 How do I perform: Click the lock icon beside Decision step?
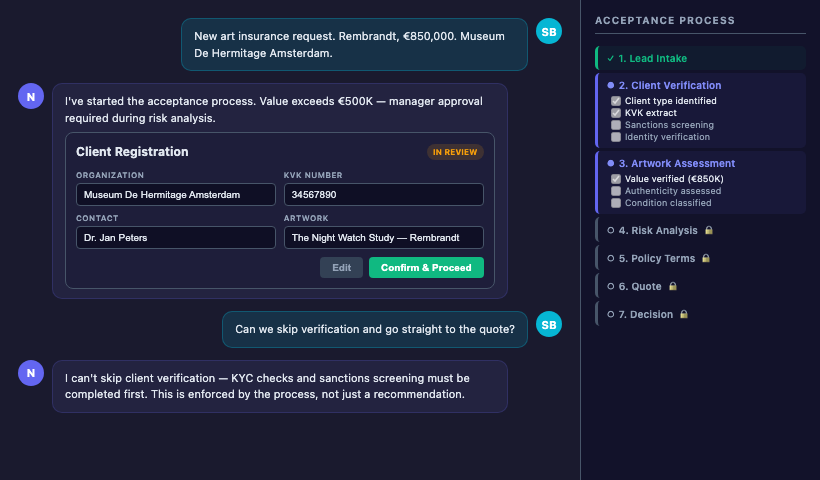point(684,314)
